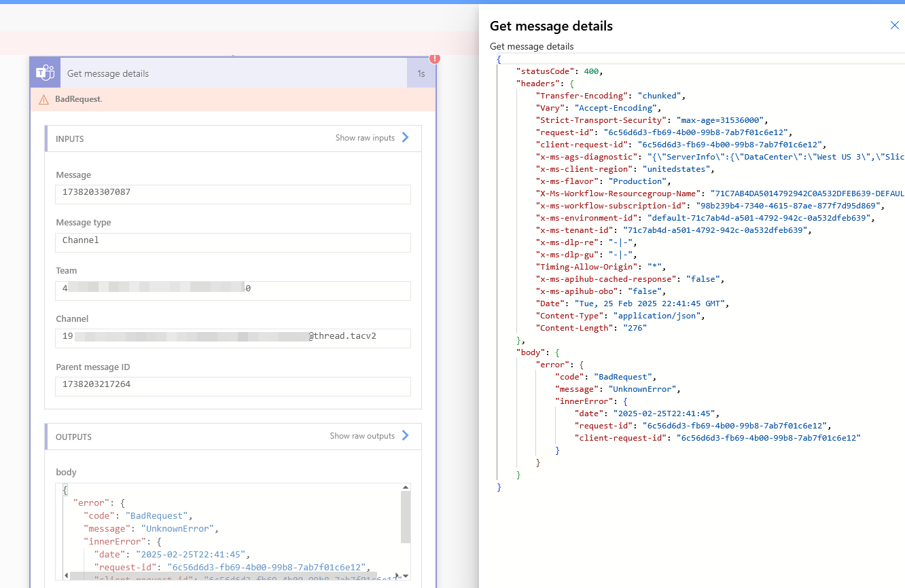The height and width of the screenshot is (588, 905).
Task: Click the "headers" key in JSON panel
Action: (x=537, y=84)
